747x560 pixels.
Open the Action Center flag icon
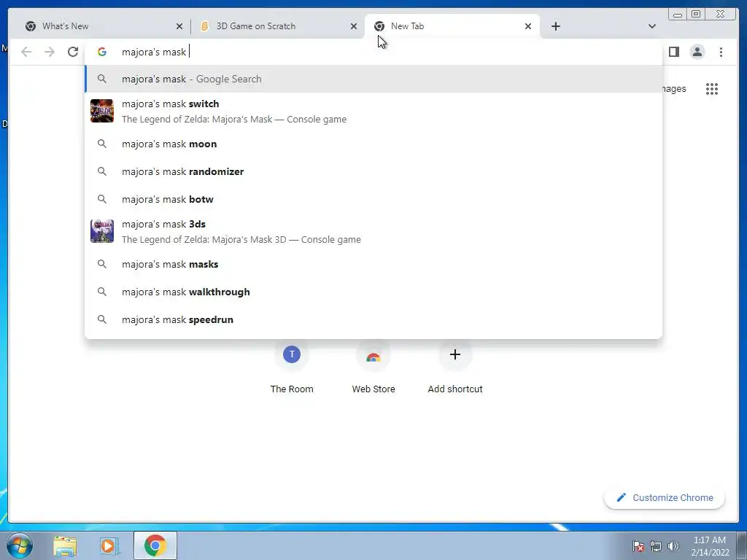(638, 546)
